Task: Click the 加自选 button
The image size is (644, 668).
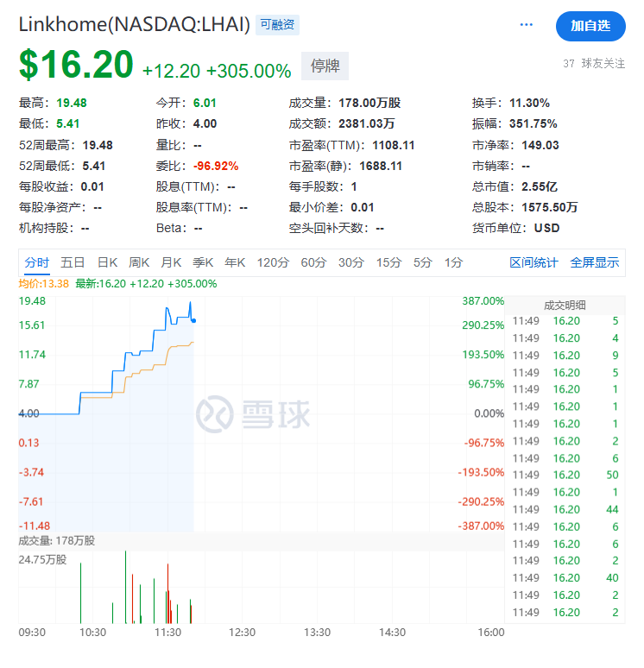Action: [x=590, y=26]
